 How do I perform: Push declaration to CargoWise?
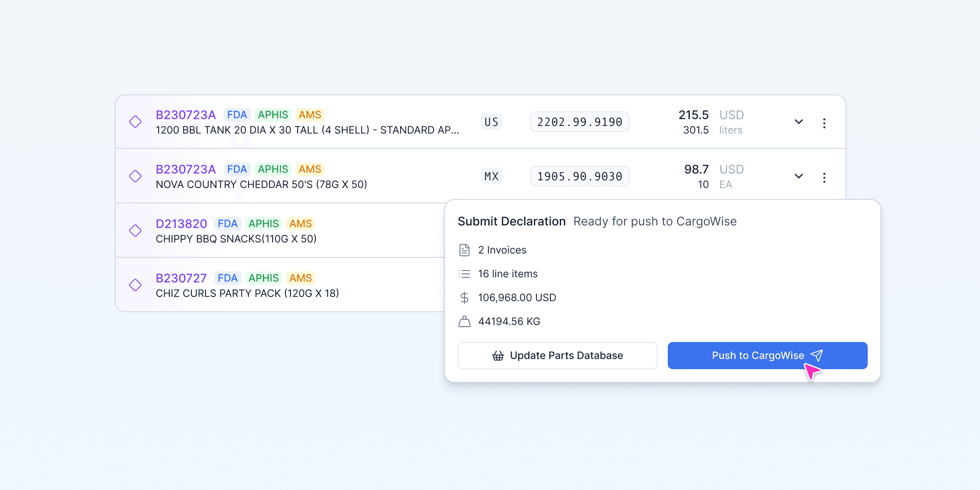(x=767, y=356)
